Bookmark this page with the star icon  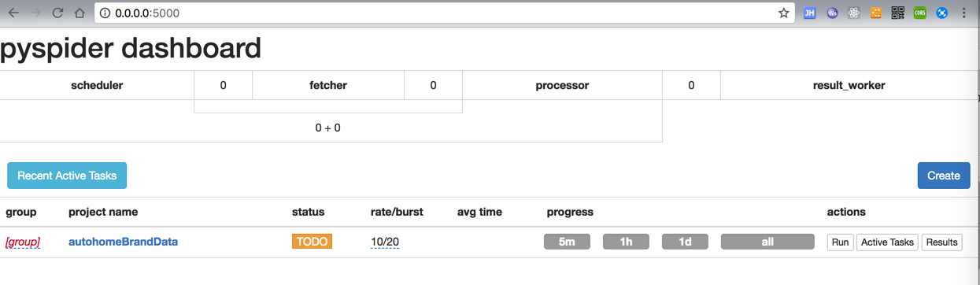[783, 13]
